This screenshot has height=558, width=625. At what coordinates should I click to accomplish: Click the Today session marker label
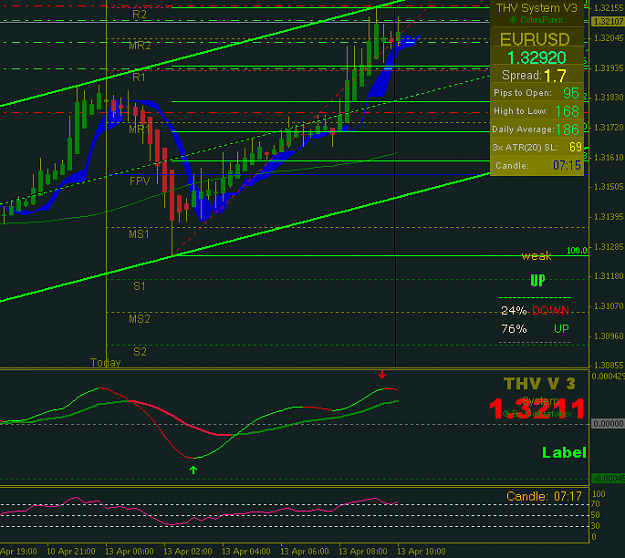pyautogui.click(x=106, y=362)
